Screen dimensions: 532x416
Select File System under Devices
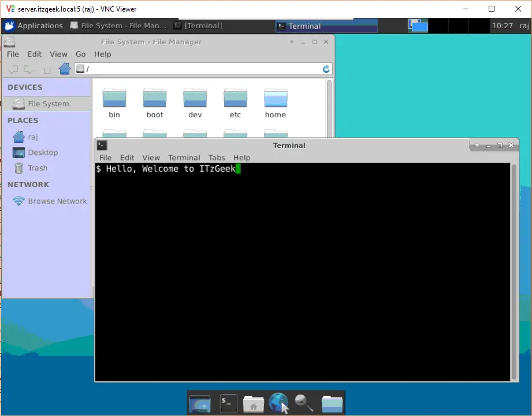[47, 104]
